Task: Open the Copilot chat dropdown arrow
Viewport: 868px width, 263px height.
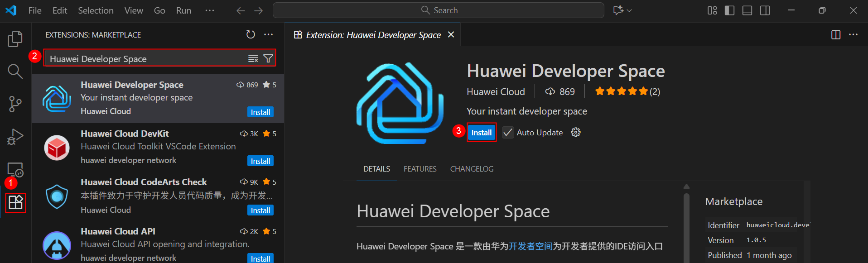Action: coord(629,10)
